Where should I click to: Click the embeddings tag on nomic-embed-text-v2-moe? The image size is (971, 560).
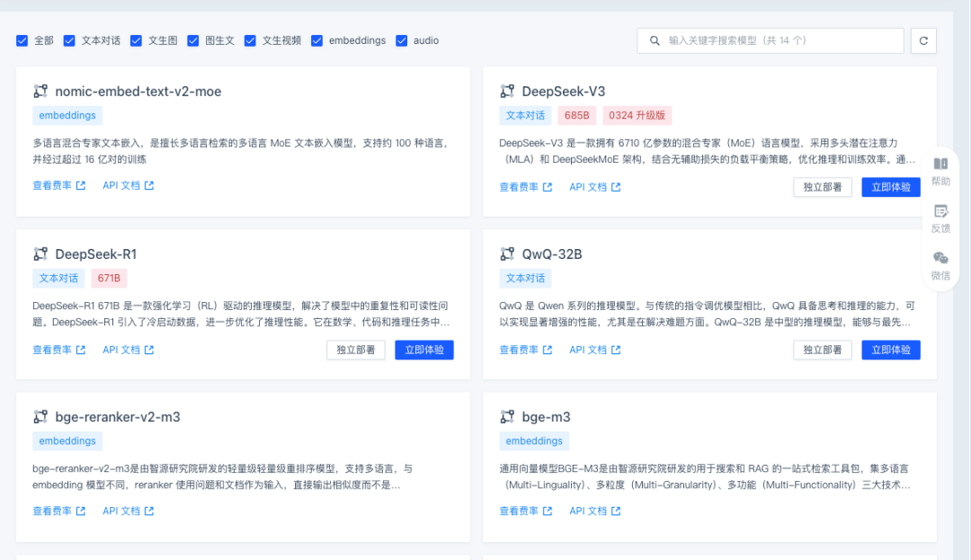click(67, 116)
